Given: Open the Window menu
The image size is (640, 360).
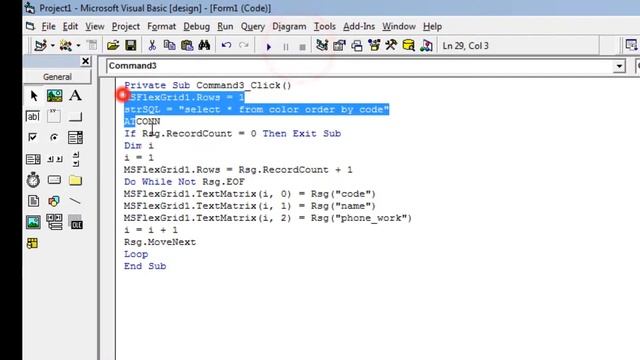Looking at the screenshot, I should pos(399,27).
